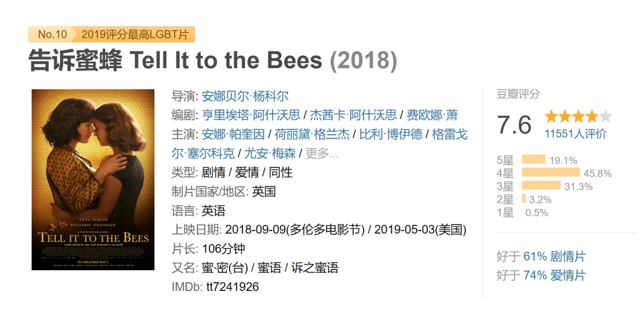Open actor 荷丽黛·格兰杰 page

click(x=312, y=134)
